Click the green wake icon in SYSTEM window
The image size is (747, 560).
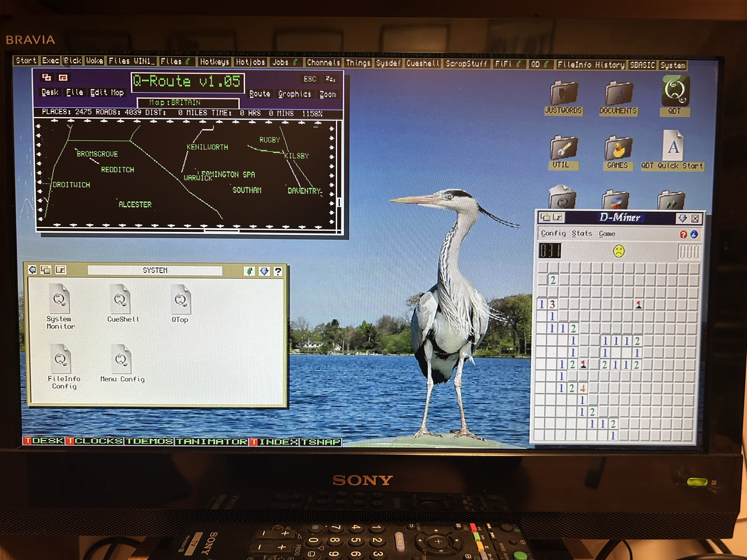pyautogui.click(x=250, y=271)
